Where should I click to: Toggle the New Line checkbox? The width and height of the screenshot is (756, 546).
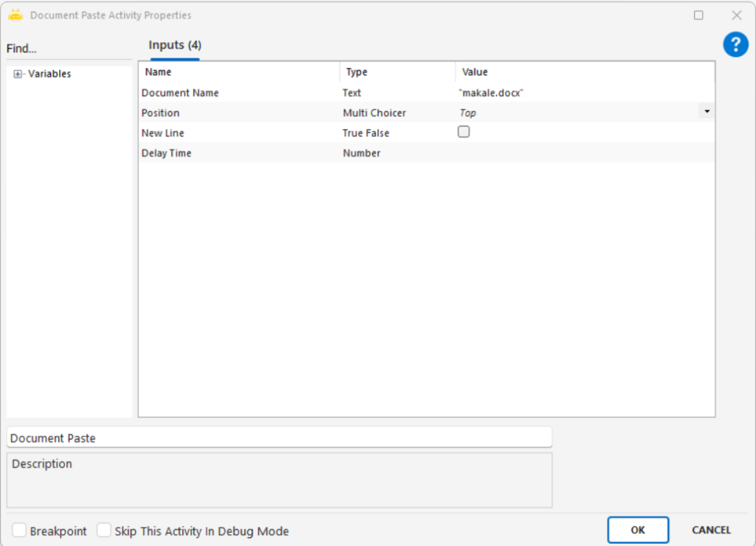click(x=464, y=132)
